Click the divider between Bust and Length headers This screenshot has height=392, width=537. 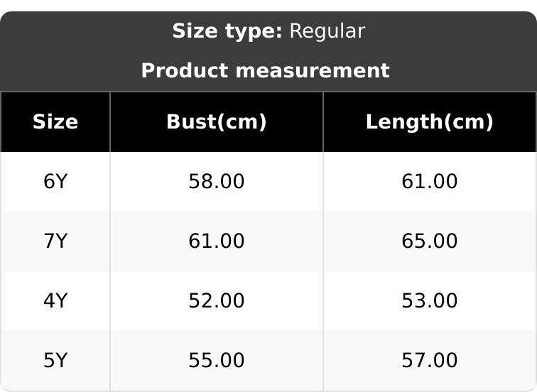click(x=323, y=122)
